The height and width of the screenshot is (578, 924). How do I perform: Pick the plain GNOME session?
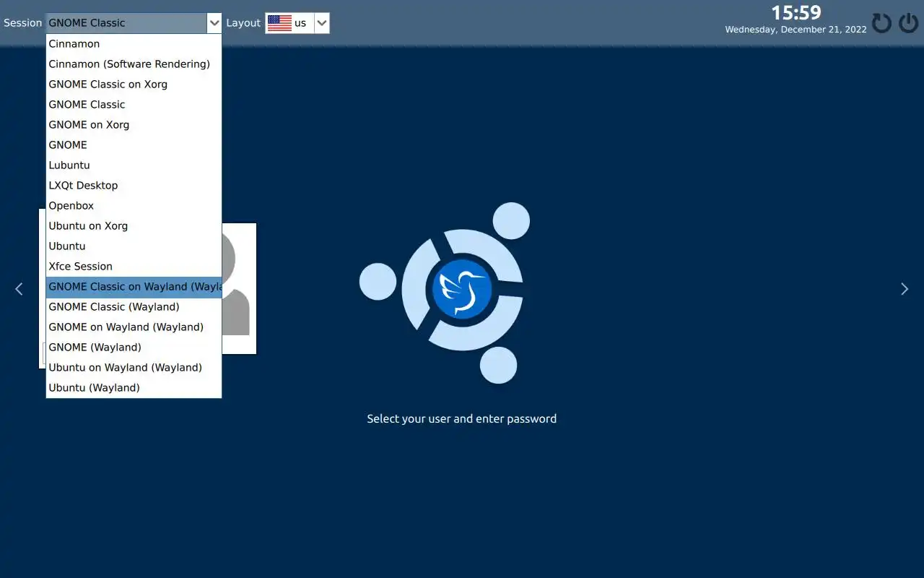134,145
